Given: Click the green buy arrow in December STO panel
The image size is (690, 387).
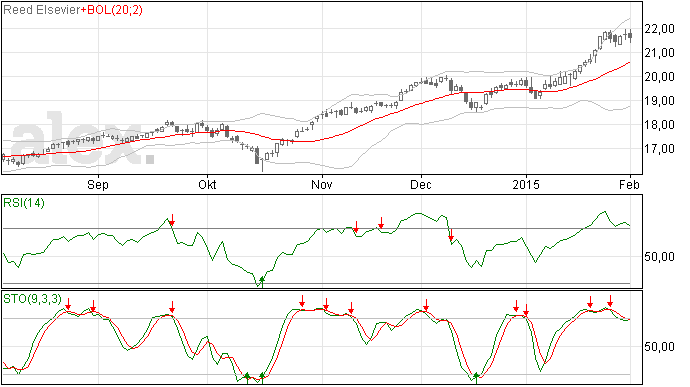Looking at the screenshot, I should [476, 378].
